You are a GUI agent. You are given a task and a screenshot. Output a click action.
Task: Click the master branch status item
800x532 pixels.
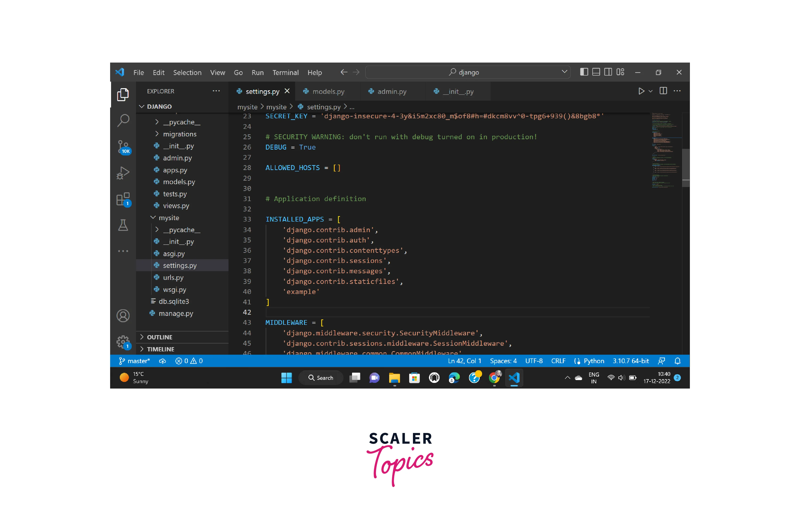135,361
